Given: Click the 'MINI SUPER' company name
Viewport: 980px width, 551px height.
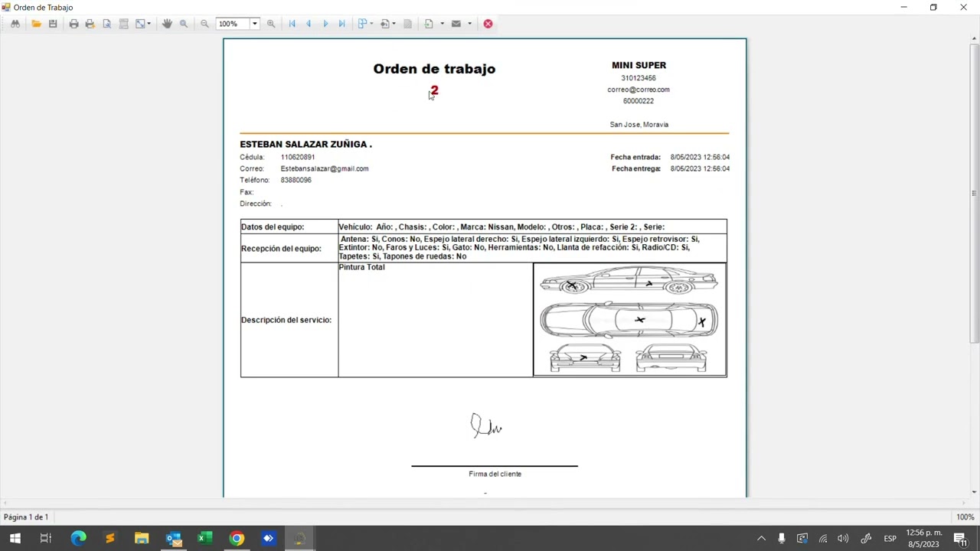Looking at the screenshot, I should pyautogui.click(x=639, y=65).
